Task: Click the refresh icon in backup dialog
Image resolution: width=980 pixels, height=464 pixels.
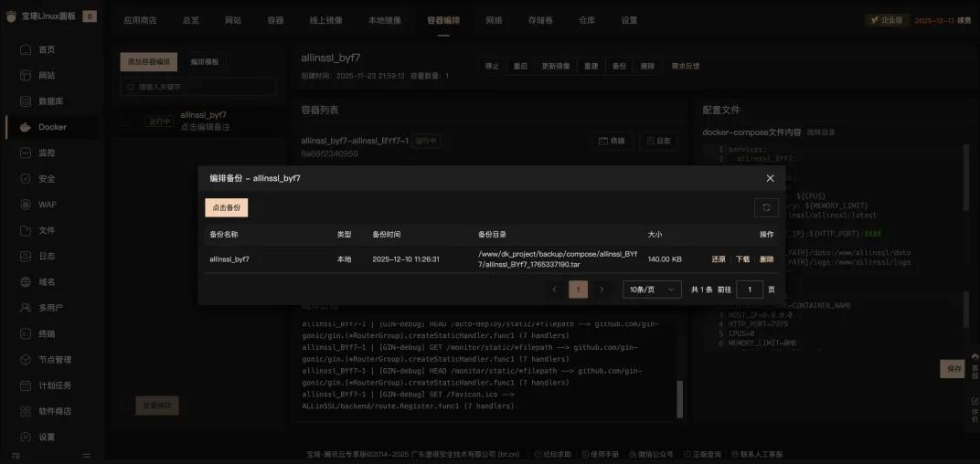Action: tap(766, 207)
